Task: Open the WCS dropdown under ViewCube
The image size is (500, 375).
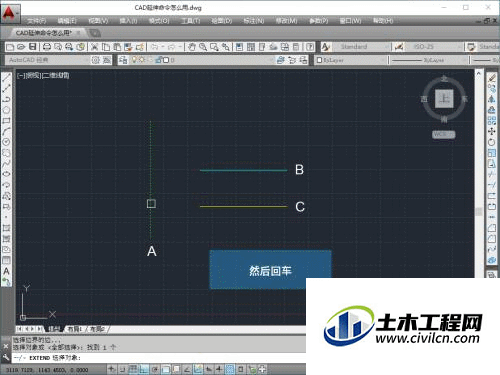Action: coord(444,134)
